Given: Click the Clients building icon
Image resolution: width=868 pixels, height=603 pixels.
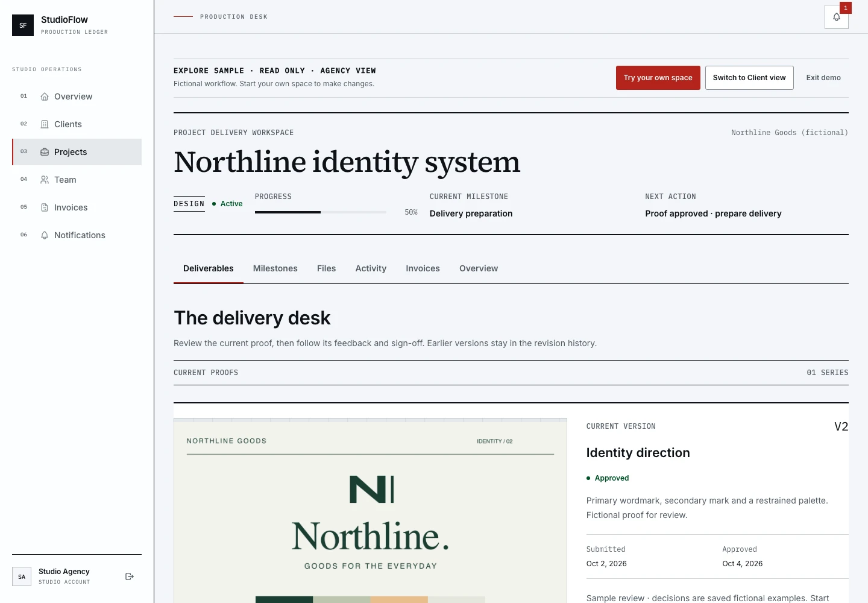Looking at the screenshot, I should [x=45, y=124].
